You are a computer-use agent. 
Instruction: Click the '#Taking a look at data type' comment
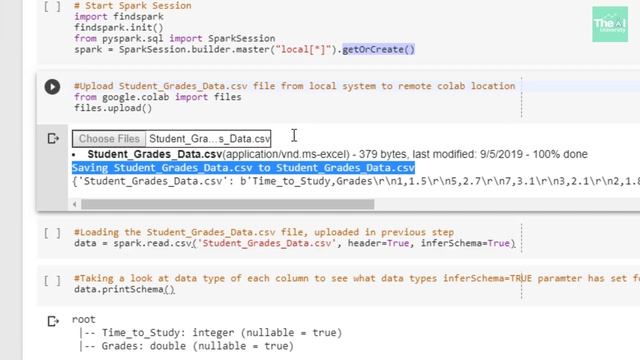[357, 278]
